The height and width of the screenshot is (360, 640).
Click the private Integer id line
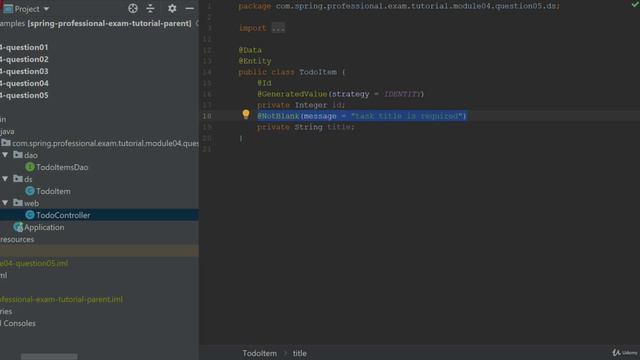point(301,105)
